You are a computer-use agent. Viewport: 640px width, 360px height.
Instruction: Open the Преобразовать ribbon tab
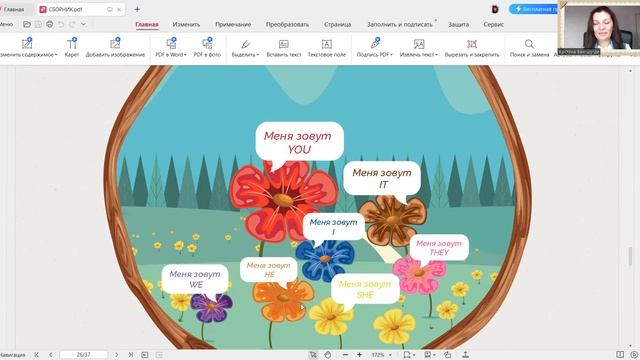[287, 24]
